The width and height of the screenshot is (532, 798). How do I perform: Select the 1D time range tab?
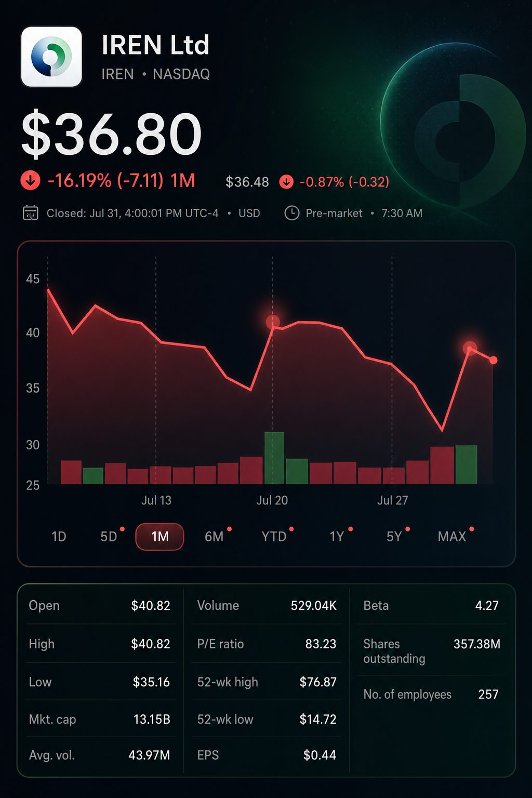[x=59, y=537]
